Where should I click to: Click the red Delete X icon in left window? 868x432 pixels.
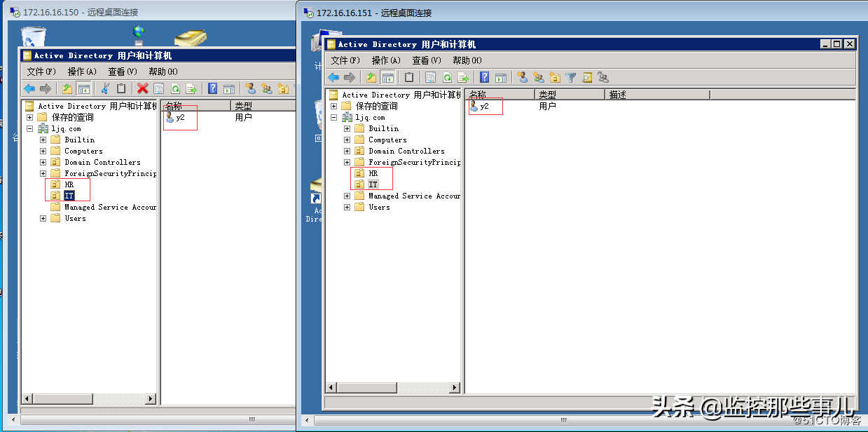(x=142, y=88)
